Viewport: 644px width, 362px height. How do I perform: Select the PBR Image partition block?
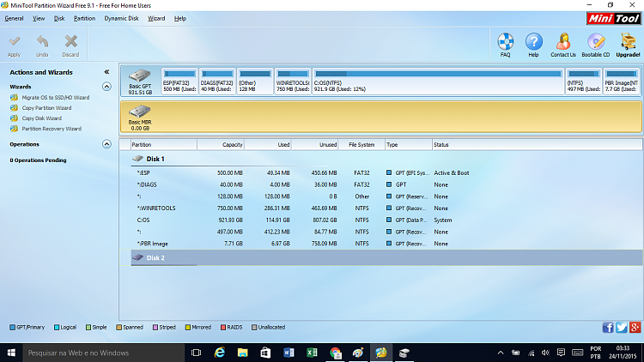pyautogui.click(x=622, y=81)
